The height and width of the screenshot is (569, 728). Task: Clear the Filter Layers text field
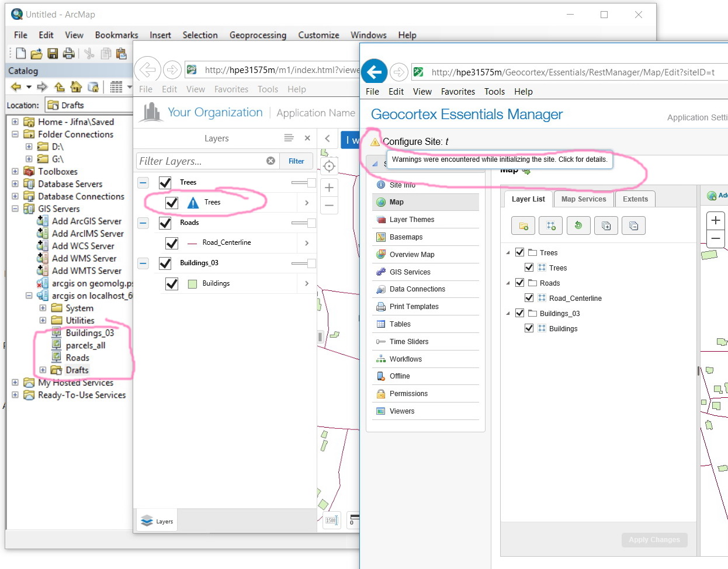point(271,161)
